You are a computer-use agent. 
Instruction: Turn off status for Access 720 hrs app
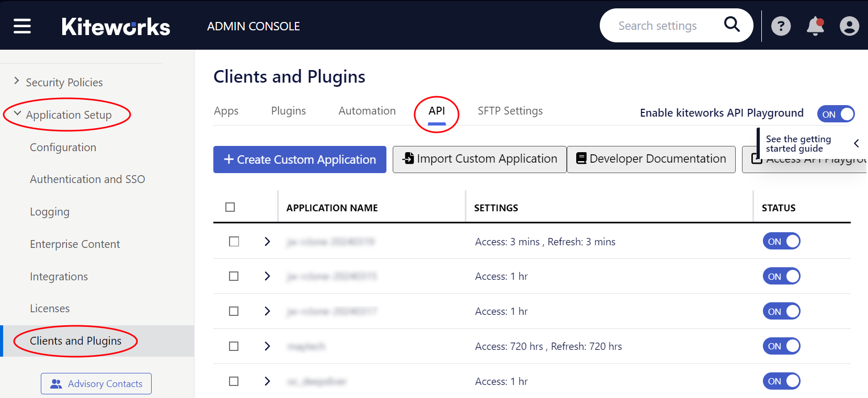click(x=781, y=346)
